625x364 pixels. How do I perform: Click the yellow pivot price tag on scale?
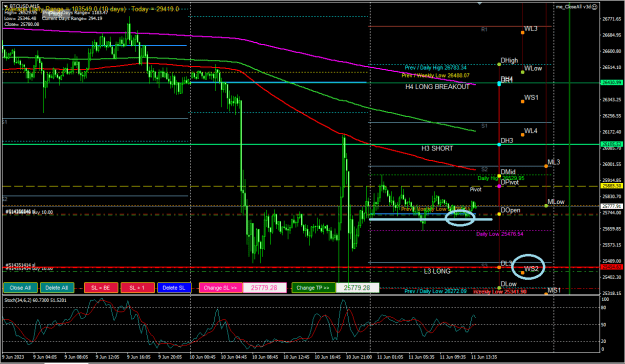point(612,186)
